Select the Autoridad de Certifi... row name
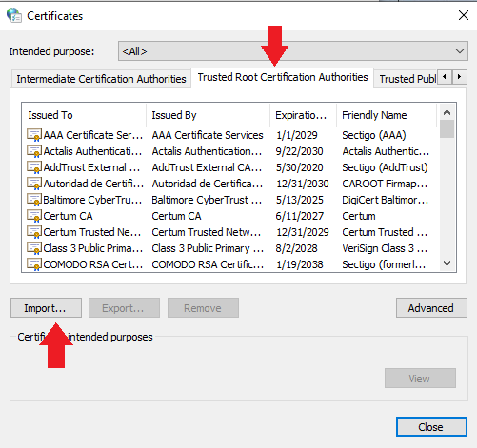The image size is (477, 448). [93, 184]
